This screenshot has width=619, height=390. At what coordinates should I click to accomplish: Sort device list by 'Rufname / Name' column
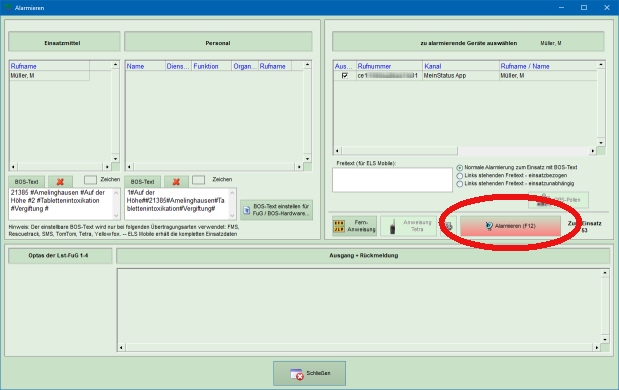pos(548,66)
